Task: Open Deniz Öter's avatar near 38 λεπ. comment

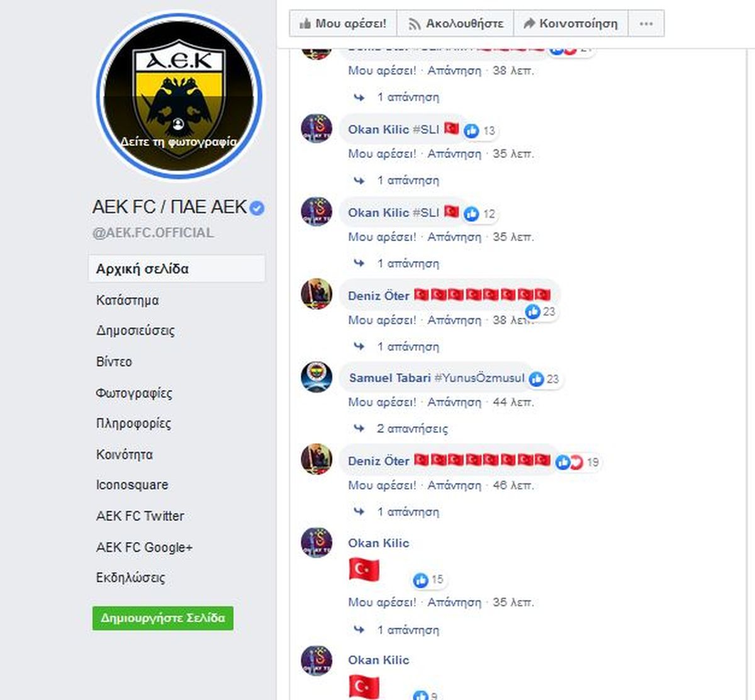Action: coord(316,294)
